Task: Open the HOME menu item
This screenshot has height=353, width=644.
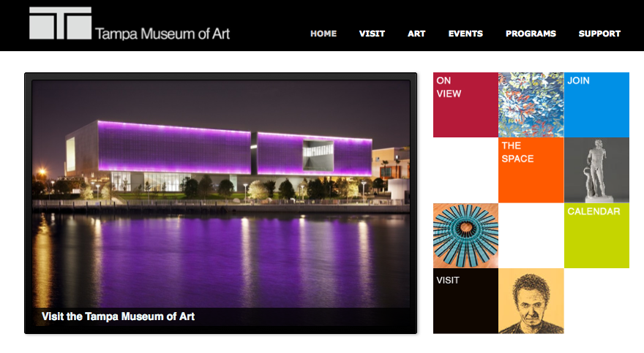Action: click(x=323, y=34)
